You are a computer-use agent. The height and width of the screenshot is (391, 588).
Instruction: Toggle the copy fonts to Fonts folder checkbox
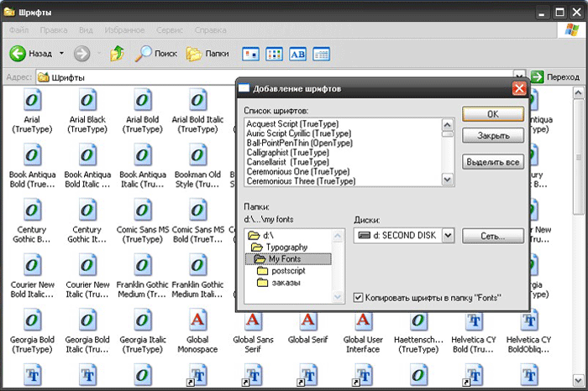point(358,298)
